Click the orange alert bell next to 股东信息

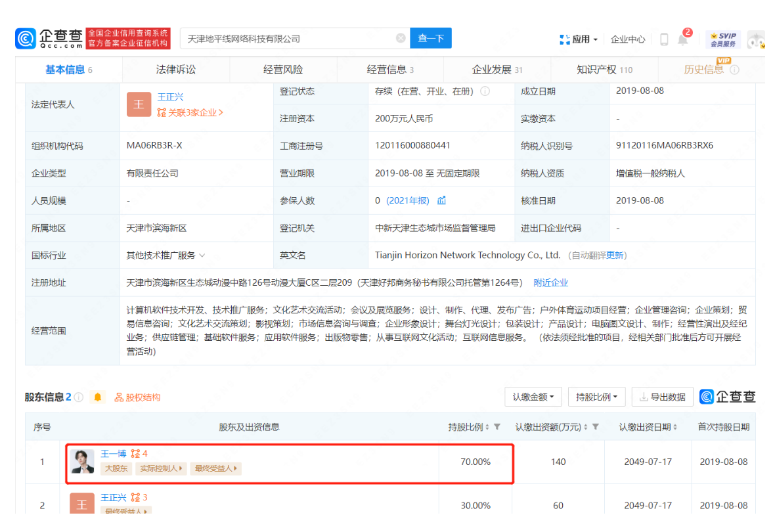98,397
